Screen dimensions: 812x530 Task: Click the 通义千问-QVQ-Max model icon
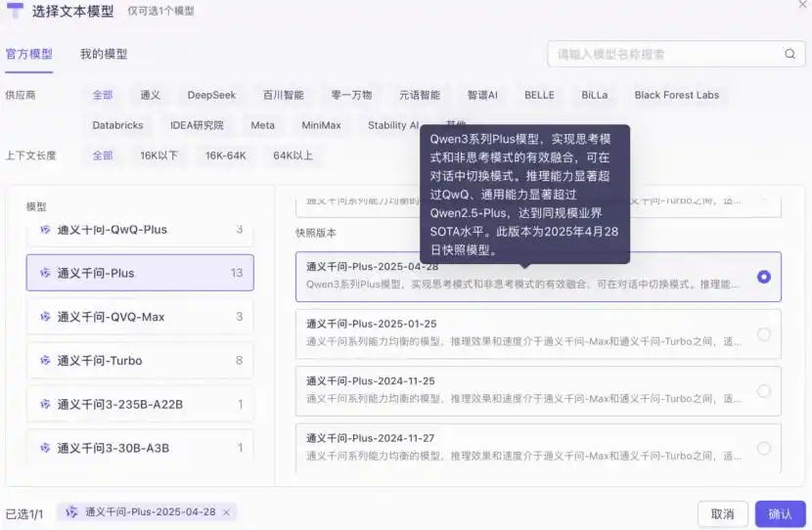[46, 316]
